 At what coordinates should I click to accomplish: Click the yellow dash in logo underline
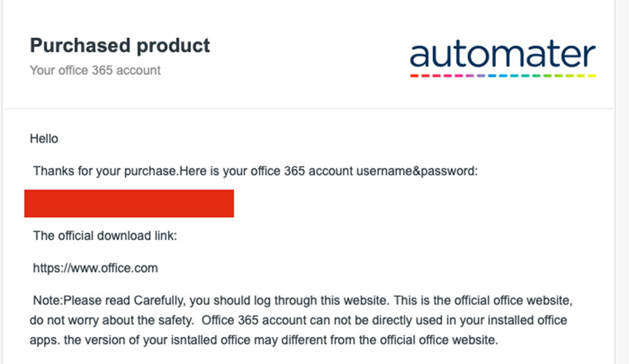592,76
